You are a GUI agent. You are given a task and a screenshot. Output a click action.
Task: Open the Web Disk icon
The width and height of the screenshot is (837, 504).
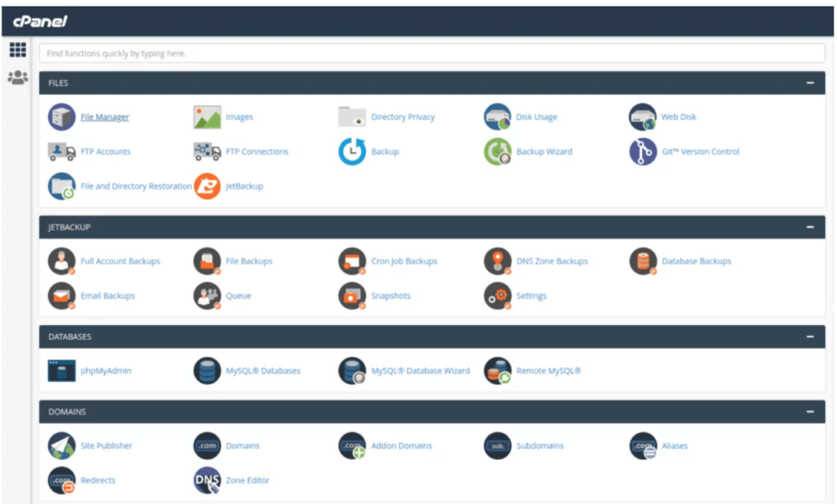click(642, 117)
